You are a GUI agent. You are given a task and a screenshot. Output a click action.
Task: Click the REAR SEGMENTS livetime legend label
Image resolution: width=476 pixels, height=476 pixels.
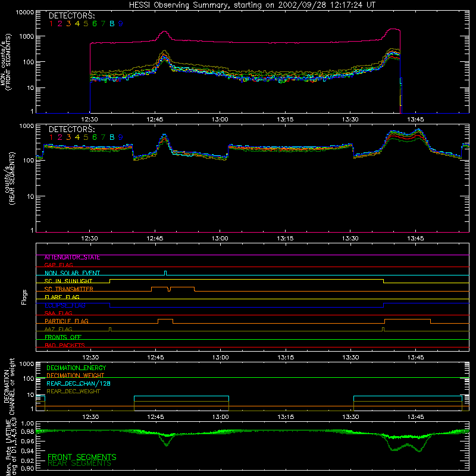tap(80, 464)
